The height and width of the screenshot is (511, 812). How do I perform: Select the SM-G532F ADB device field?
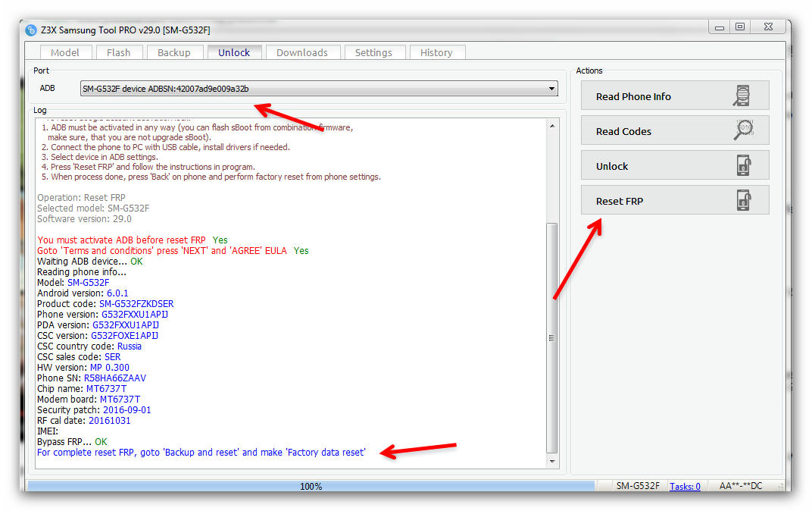coord(319,89)
